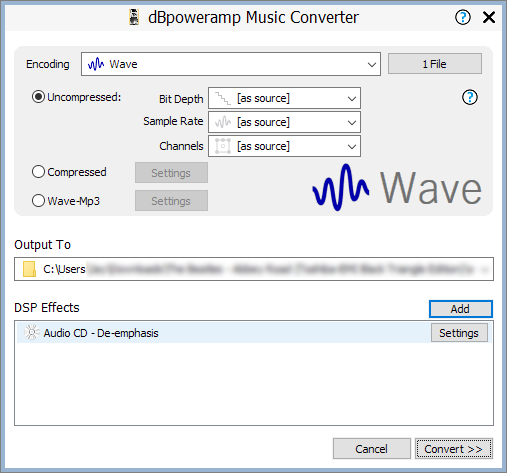Open the Encoding format dropdown

click(x=231, y=64)
